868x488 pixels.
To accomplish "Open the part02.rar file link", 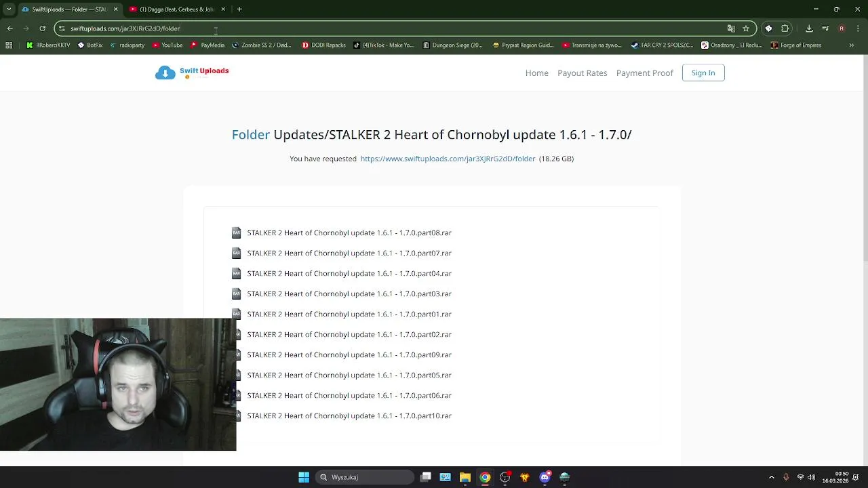I will click(349, 334).
